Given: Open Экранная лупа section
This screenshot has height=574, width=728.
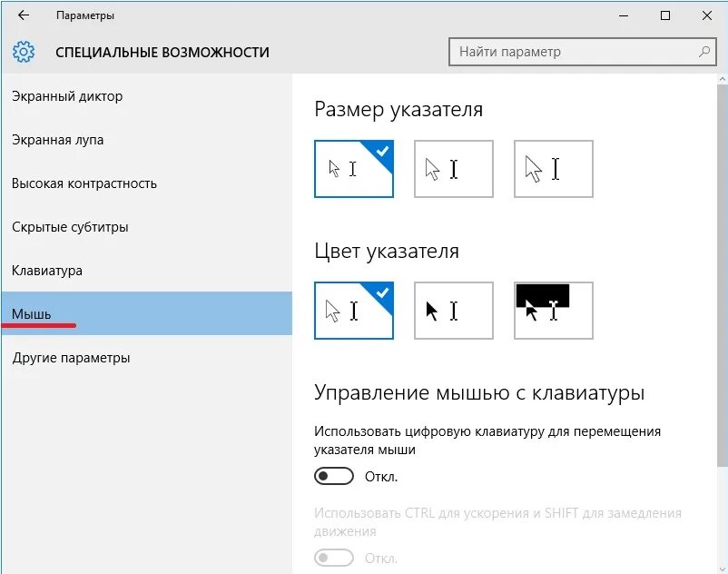Looking at the screenshot, I should click(147, 140).
